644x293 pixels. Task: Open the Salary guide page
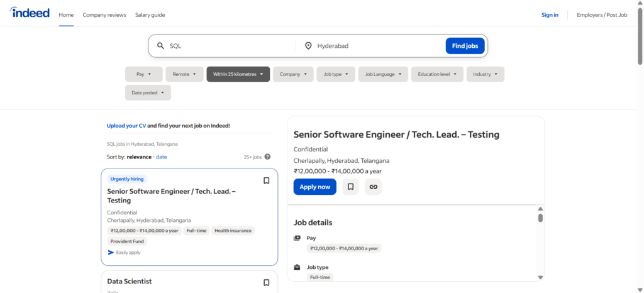coord(150,14)
